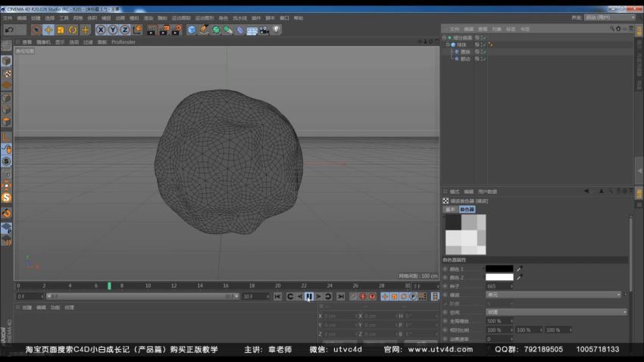644x362 pixels.
Task: Click the green timeline playhead marker
Action: tap(109, 286)
